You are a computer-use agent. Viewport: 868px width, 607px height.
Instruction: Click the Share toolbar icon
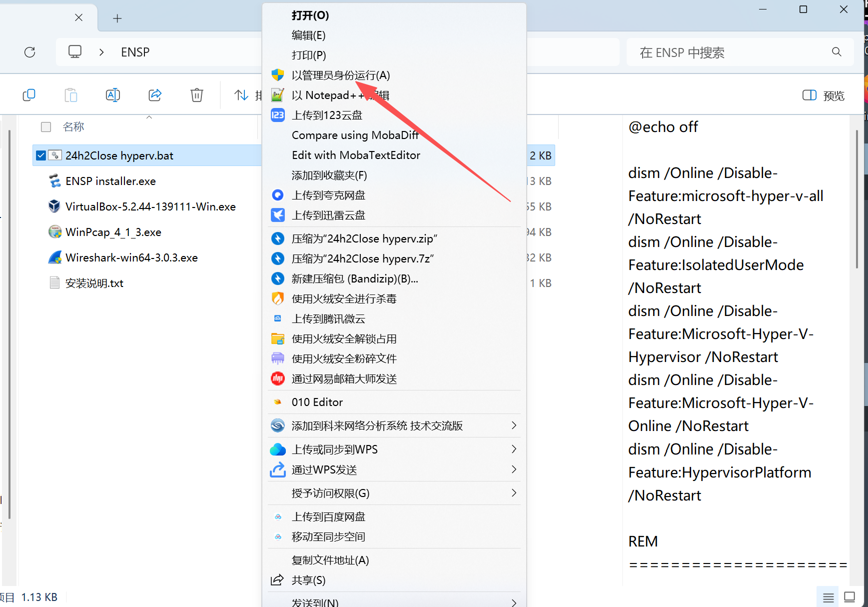[155, 95]
